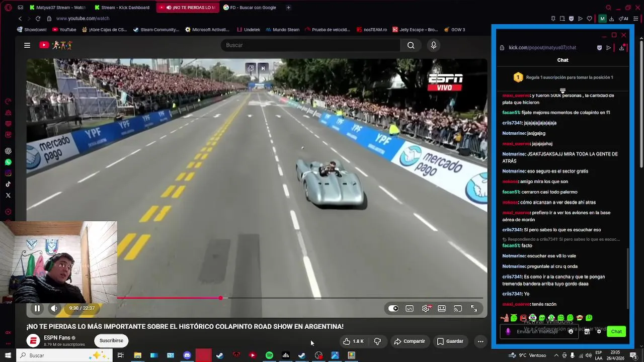
Task: Open a new browser tab with plus
Action: click(288, 8)
